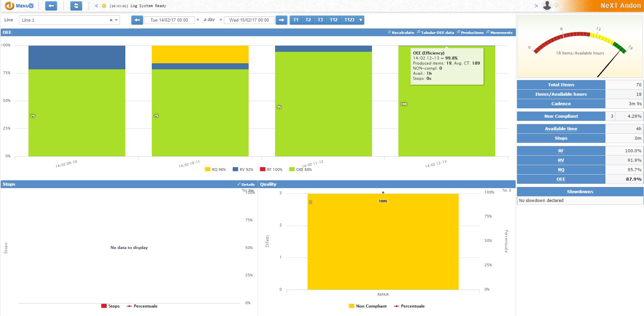Toggle Percentuale series in Quality legend
Viewport: 644px width, 316px height.
tap(409, 306)
